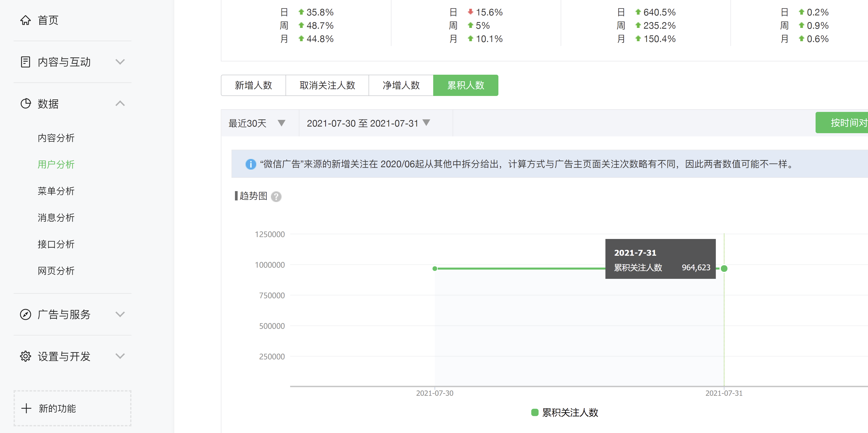Click the 2021-07-30 data point on chart
The image size is (868, 433).
point(435,268)
